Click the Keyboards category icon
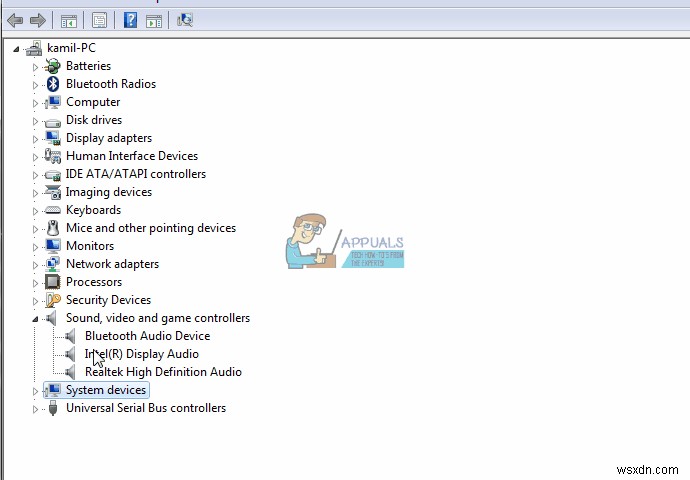 (x=53, y=210)
